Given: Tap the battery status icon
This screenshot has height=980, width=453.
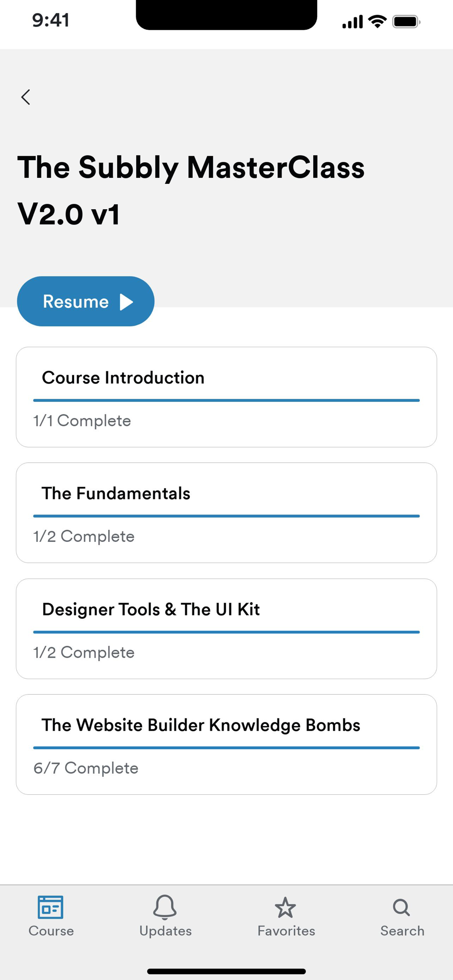Looking at the screenshot, I should coord(406,22).
